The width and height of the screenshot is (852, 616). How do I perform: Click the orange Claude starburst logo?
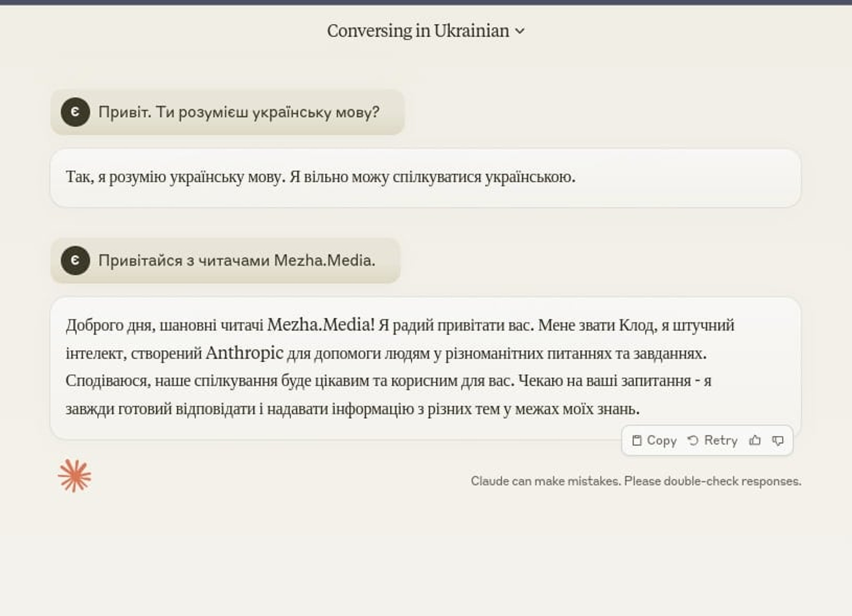[75, 476]
